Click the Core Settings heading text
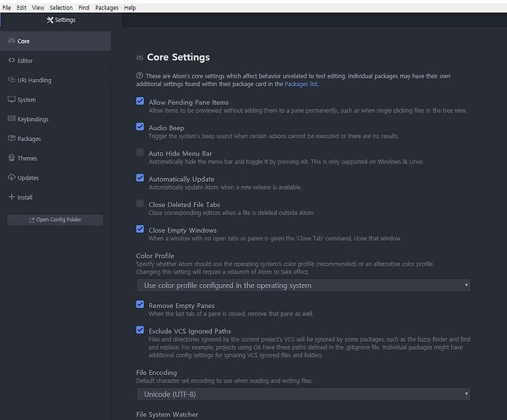Image resolution: width=507 pixels, height=420 pixels. tap(178, 57)
